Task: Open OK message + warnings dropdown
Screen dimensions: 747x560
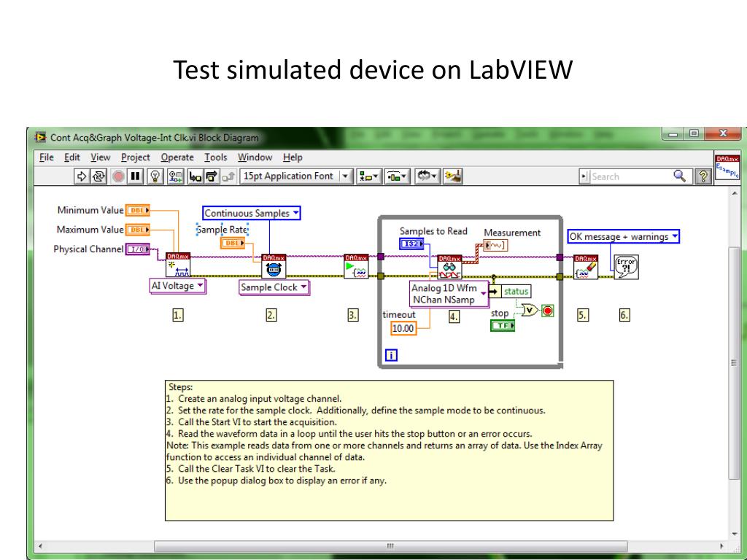Action: tap(623, 237)
